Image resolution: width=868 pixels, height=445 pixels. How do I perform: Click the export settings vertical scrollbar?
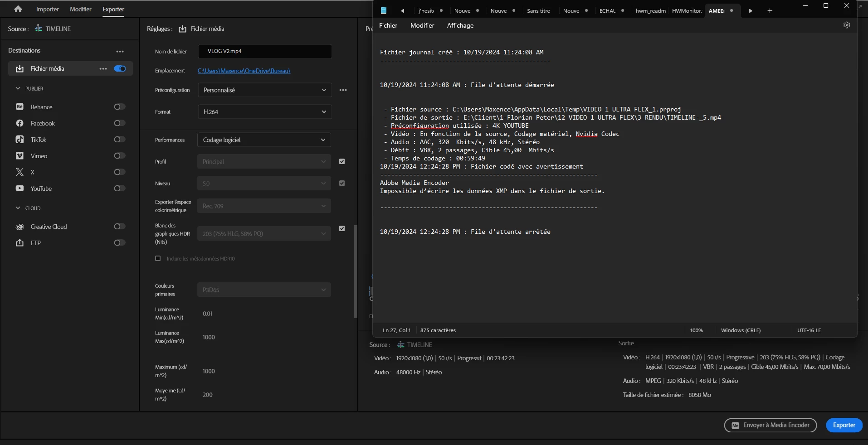356,272
